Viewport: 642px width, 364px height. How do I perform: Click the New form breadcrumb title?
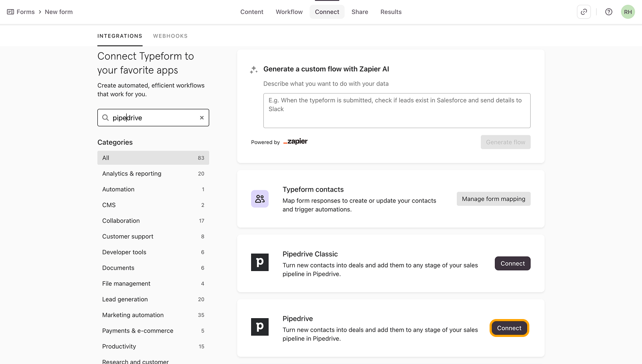click(x=59, y=12)
